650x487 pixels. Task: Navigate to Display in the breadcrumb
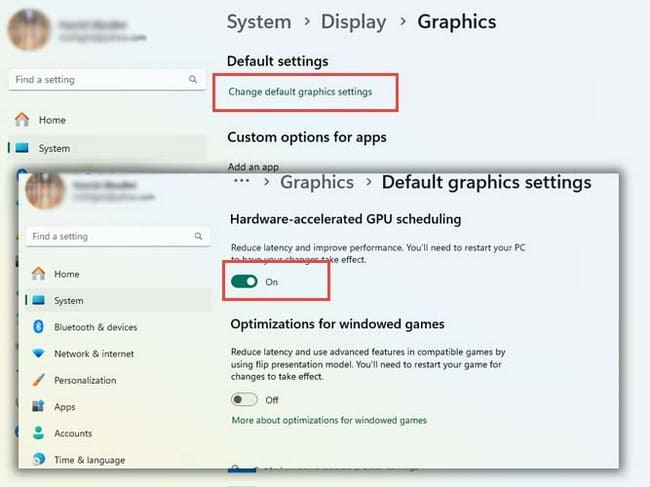coord(354,21)
